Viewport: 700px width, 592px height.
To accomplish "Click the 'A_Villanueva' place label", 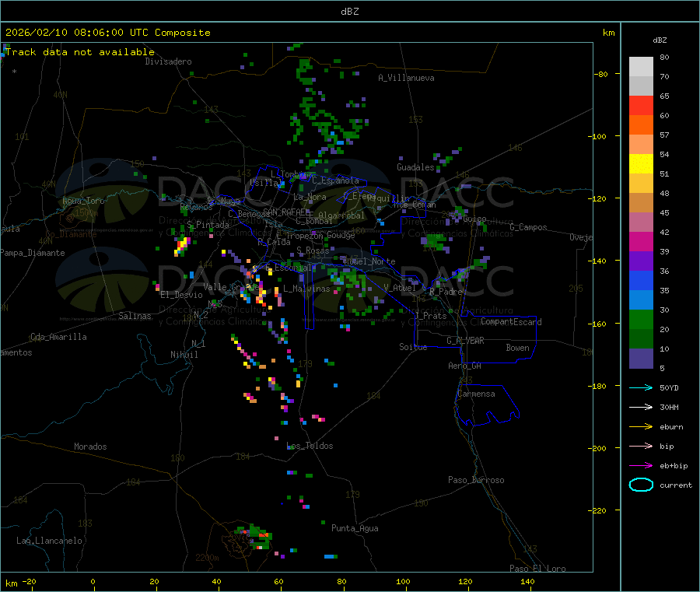I will tap(406, 78).
